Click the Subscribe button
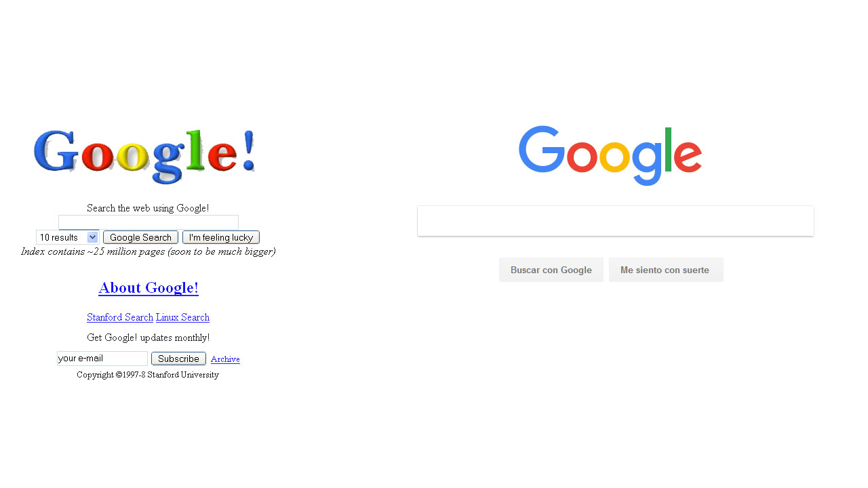This screenshot has width=868, height=488. (178, 359)
